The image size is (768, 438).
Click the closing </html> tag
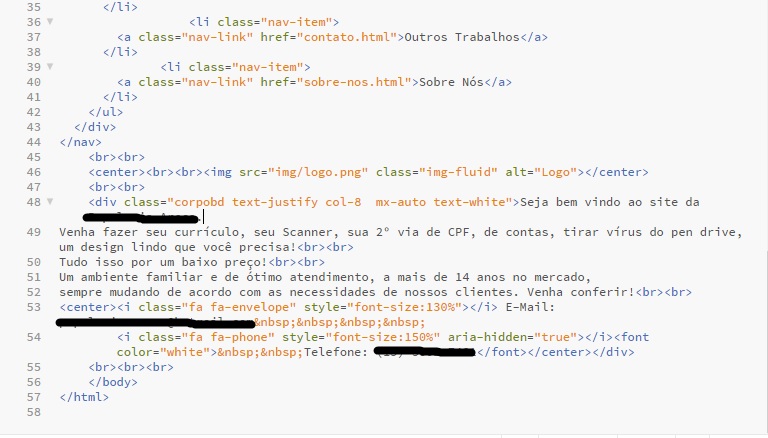[x=84, y=397]
